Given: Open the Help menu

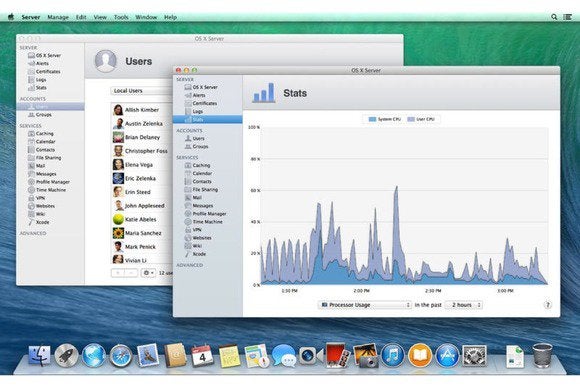Looking at the screenshot, I should tap(170, 17).
